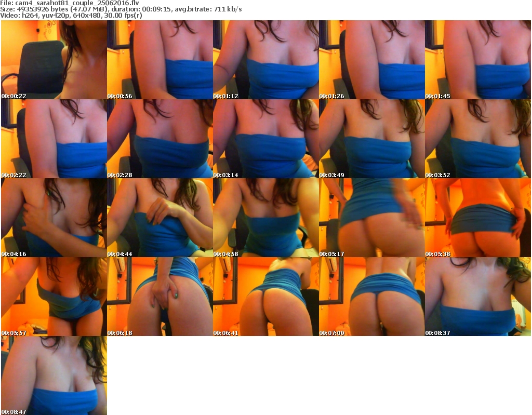Image resolution: width=532 pixels, height=415 pixels.
Task: Choose the thumbnail stamped 00:06:18
Action: 160,297
